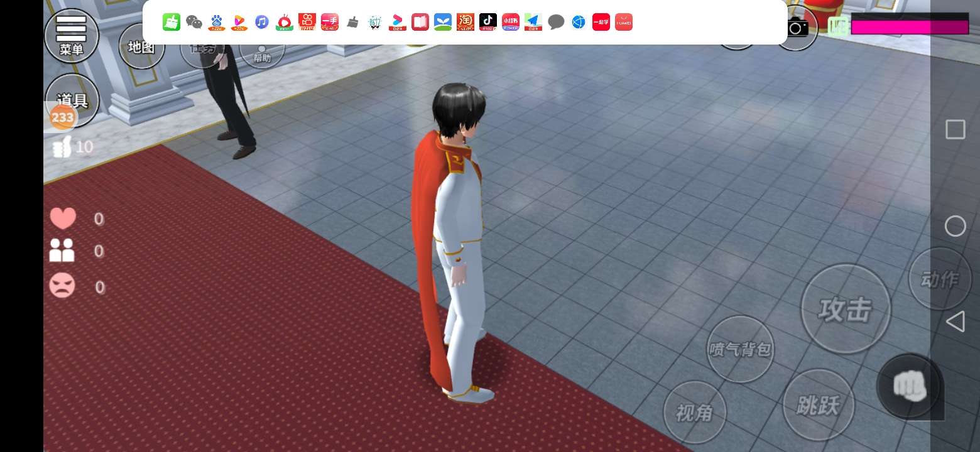
Task: Launch WeChat from the app bar
Action: pyautogui.click(x=194, y=23)
